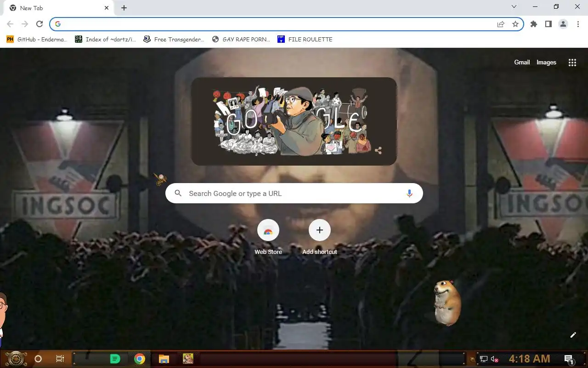Open the notification center icon
588x368 pixels.
[x=569, y=359]
